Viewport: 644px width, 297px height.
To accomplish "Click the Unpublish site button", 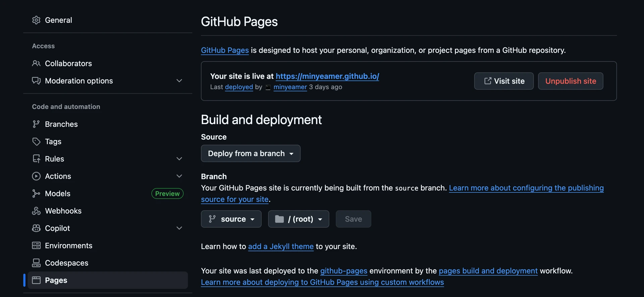I will coord(571,81).
